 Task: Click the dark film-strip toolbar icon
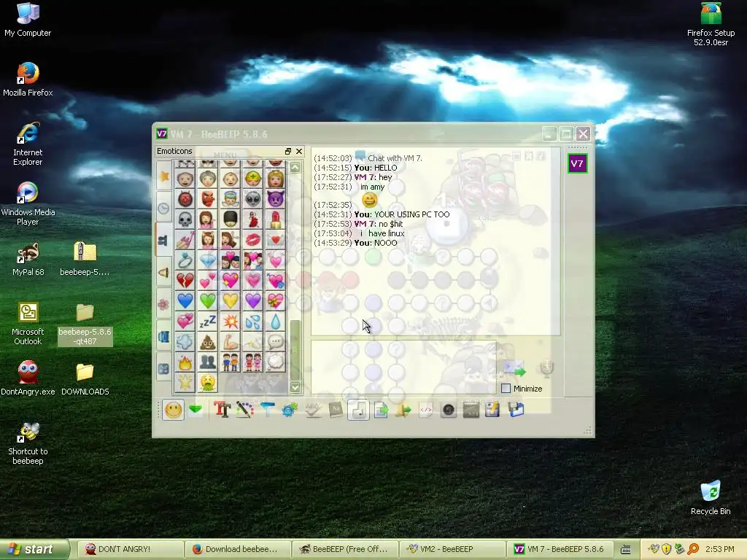pos(471,410)
